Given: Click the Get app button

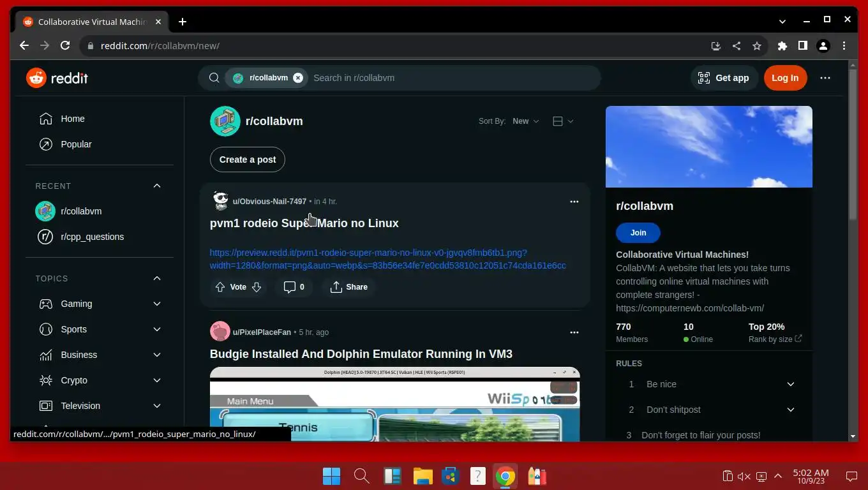Looking at the screenshot, I should pos(723,78).
